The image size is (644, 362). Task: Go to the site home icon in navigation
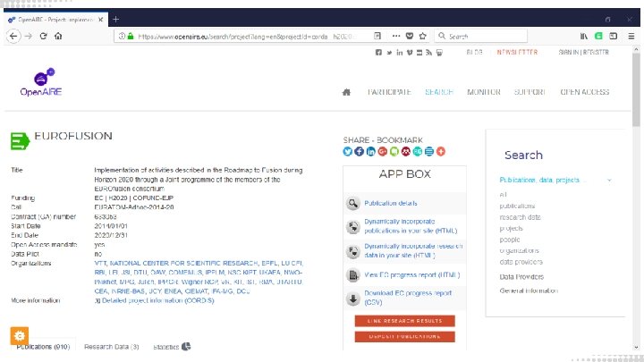347,92
